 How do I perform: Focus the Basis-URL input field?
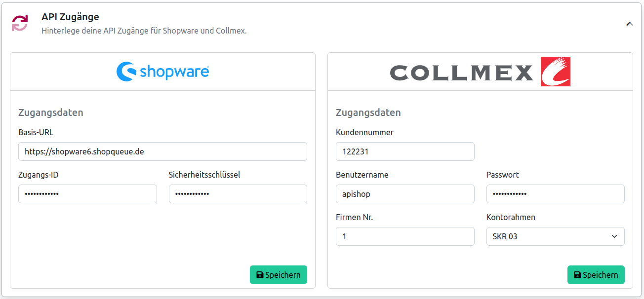click(162, 151)
